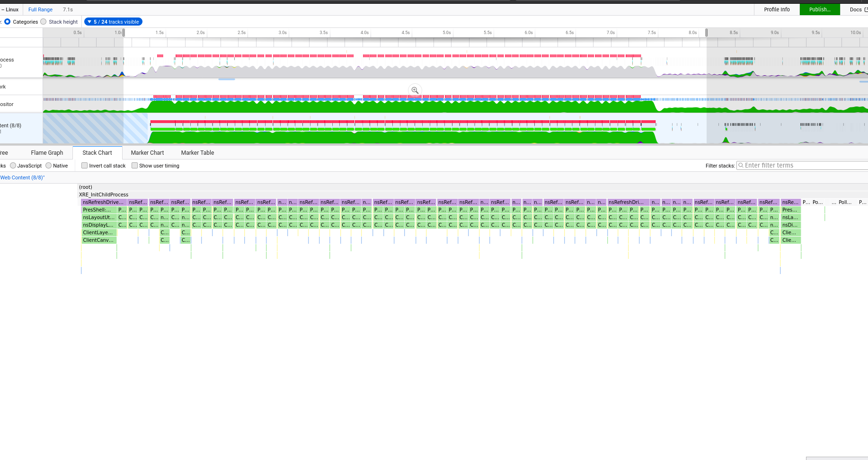This screenshot has width=868, height=460.
Task: Switch to the JavaScript radio option
Action: pos(13,165)
